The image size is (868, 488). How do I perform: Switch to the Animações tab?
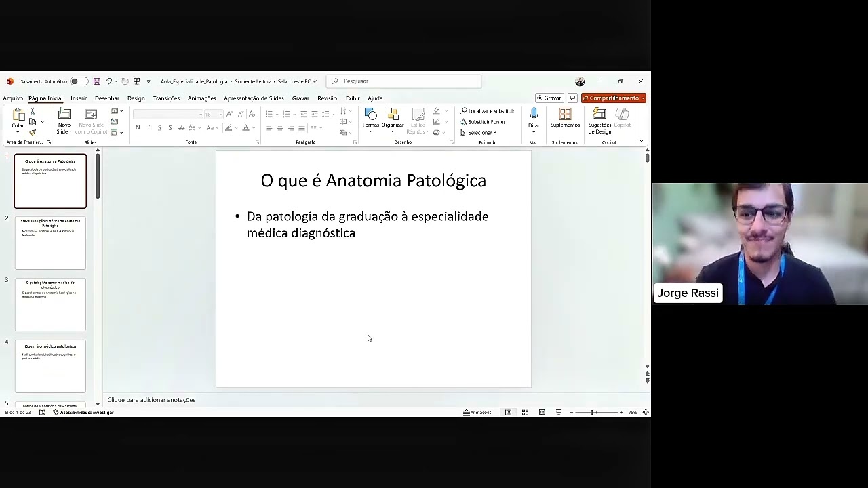tap(201, 98)
